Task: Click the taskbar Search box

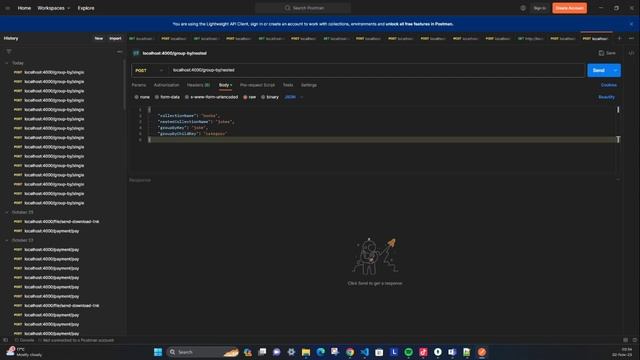Action: pyautogui.click(x=203, y=352)
